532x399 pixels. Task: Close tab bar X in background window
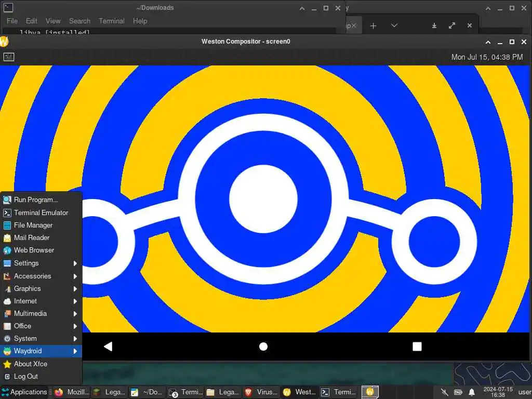coord(470,25)
